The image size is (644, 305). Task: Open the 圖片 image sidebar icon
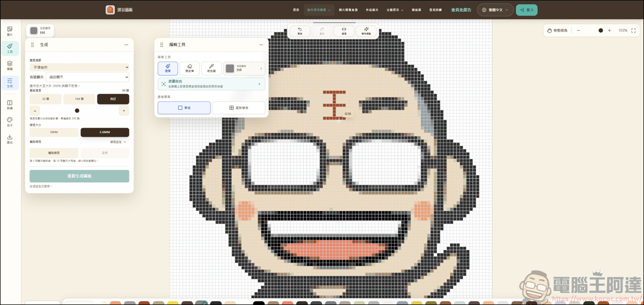tap(10, 31)
